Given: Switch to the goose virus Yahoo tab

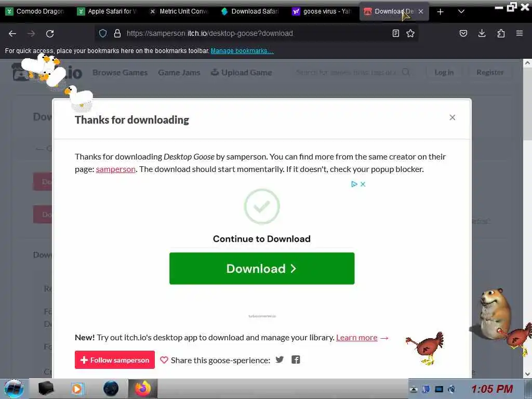Looking at the screenshot, I should coord(322,11).
